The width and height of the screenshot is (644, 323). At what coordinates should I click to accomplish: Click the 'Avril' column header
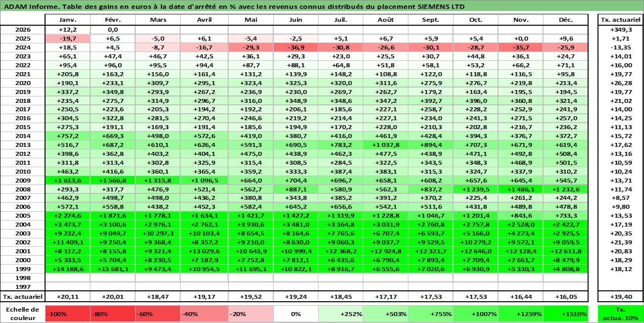tap(204, 20)
